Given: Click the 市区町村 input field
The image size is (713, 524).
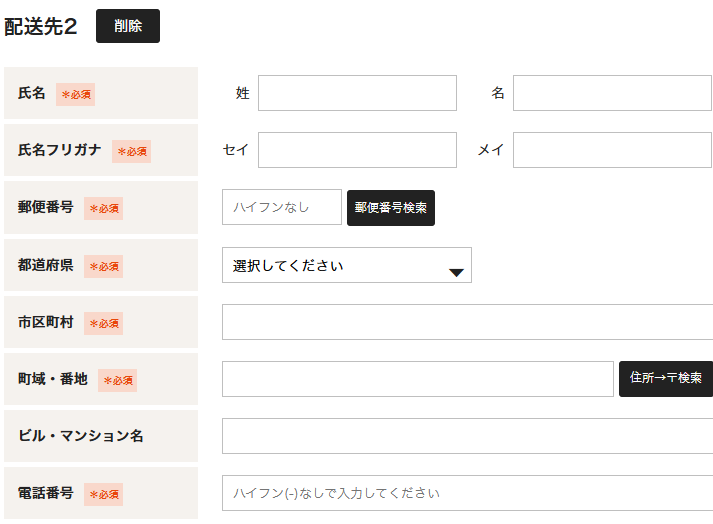Looking at the screenshot, I should [467, 322].
